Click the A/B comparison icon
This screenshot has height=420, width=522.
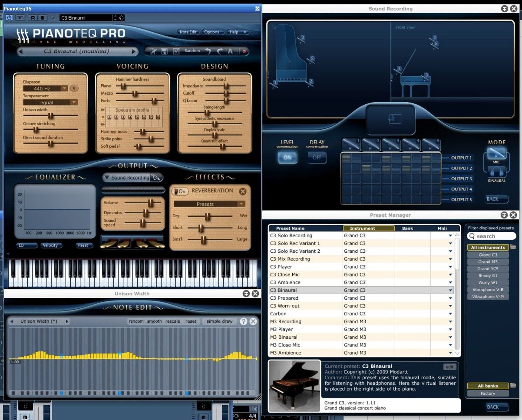point(233,51)
